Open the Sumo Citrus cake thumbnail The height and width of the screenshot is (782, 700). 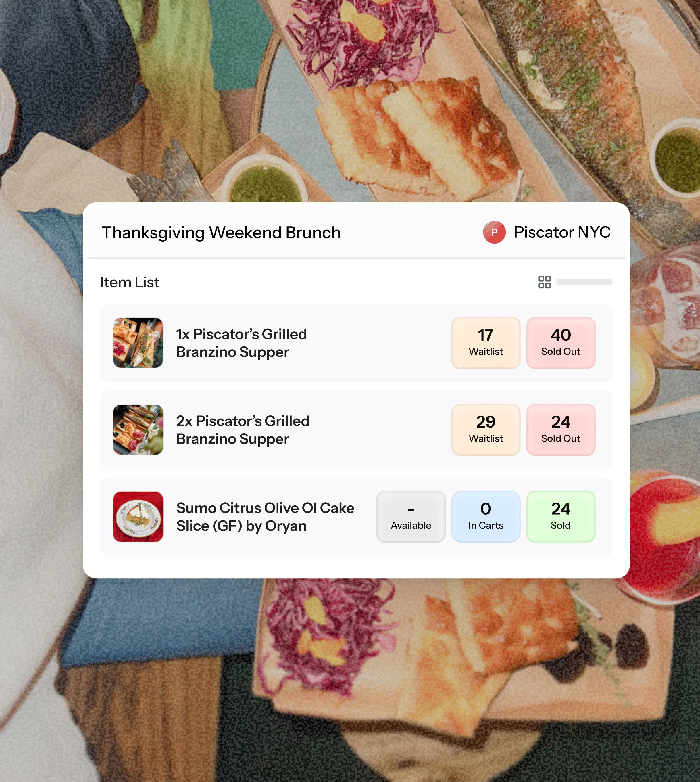[x=138, y=516]
